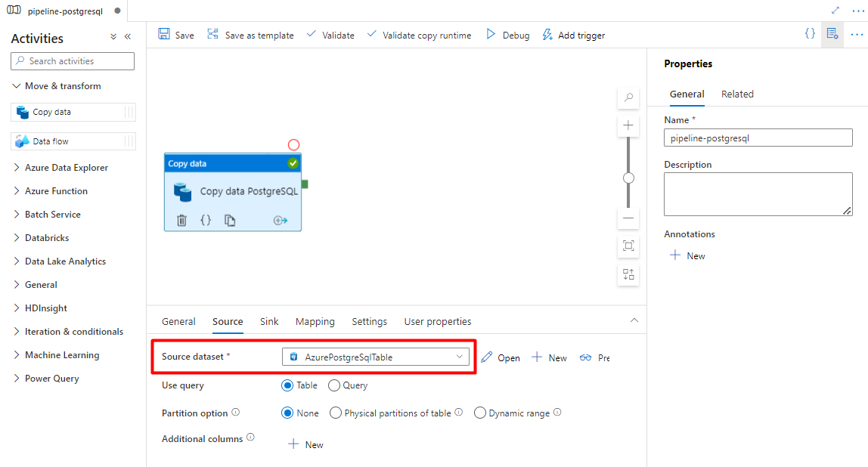Viewport: 868px width, 467px height.
Task: Zoom in on canvas plus button
Action: [x=628, y=125]
